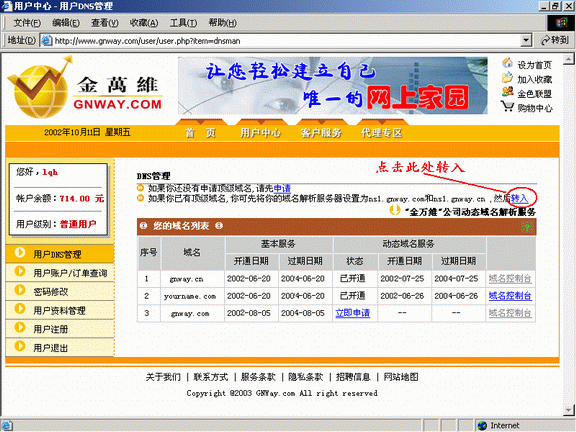Open the 收藏(A) menu
This screenshot has height=432, width=576.
144,23
